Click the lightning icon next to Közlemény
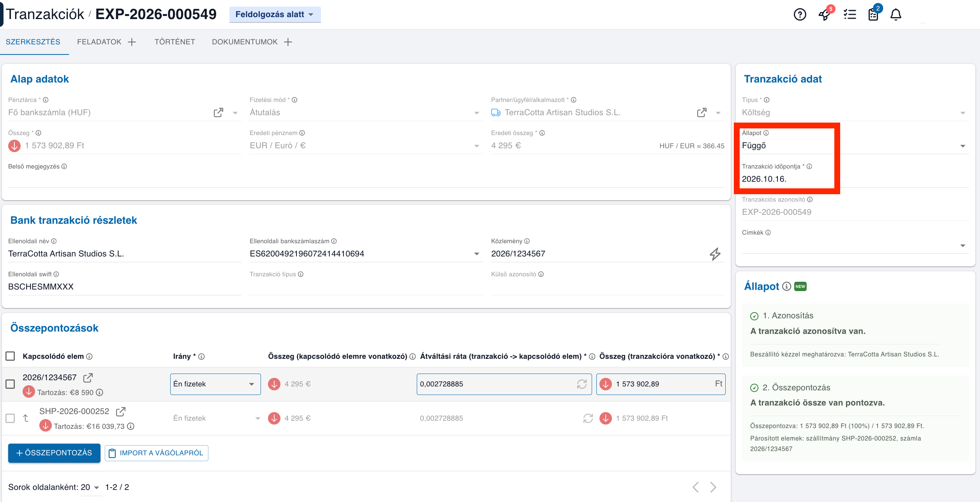980x502 pixels. pos(715,254)
